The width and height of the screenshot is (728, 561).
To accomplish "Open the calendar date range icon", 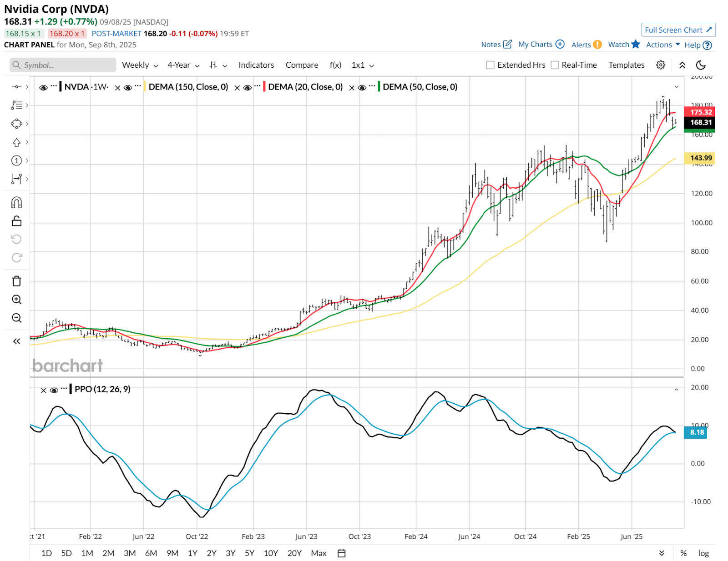I will 342,553.
